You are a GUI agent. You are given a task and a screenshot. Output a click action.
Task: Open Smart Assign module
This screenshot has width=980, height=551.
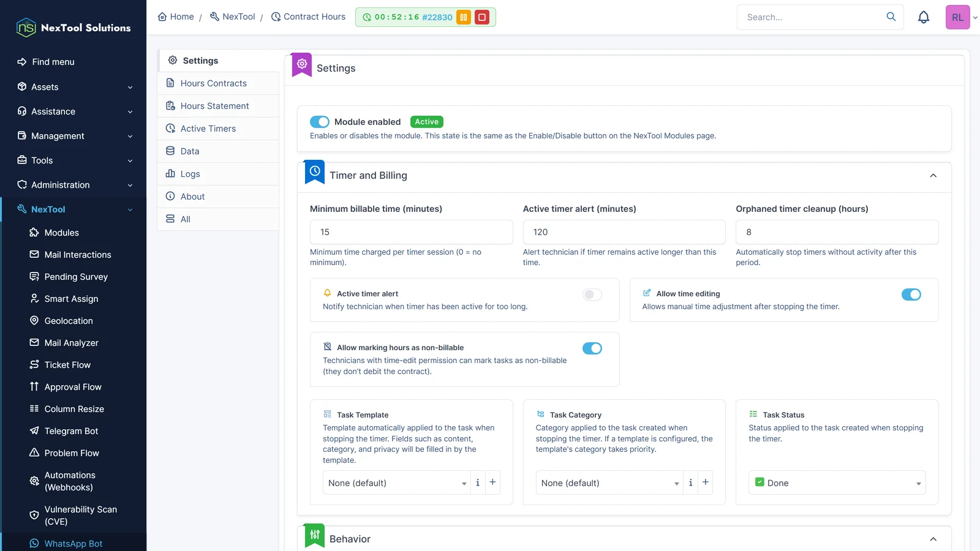71,299
